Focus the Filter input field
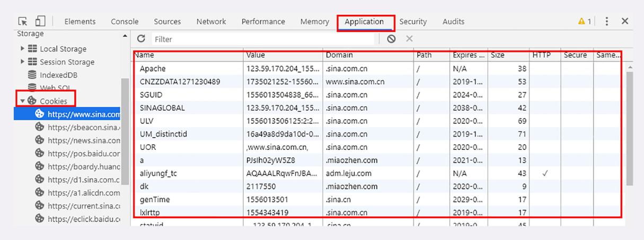 click(263, 39)
